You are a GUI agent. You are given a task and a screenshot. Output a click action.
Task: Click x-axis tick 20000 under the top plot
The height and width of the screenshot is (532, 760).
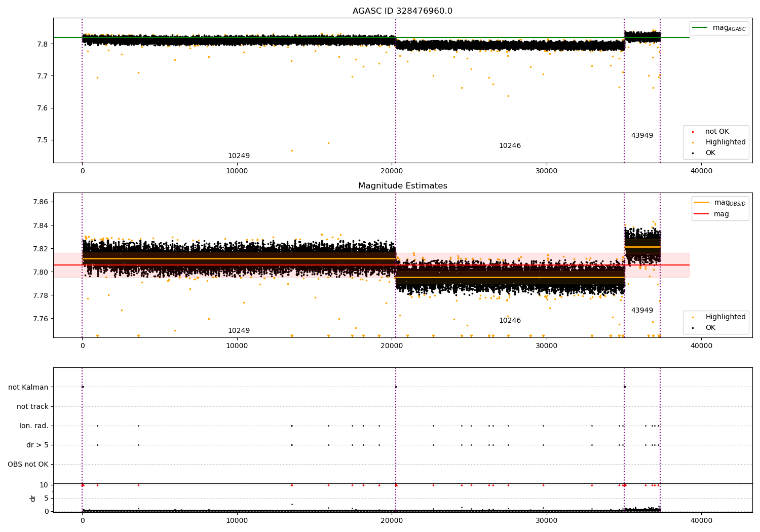[x=392, y=171]
